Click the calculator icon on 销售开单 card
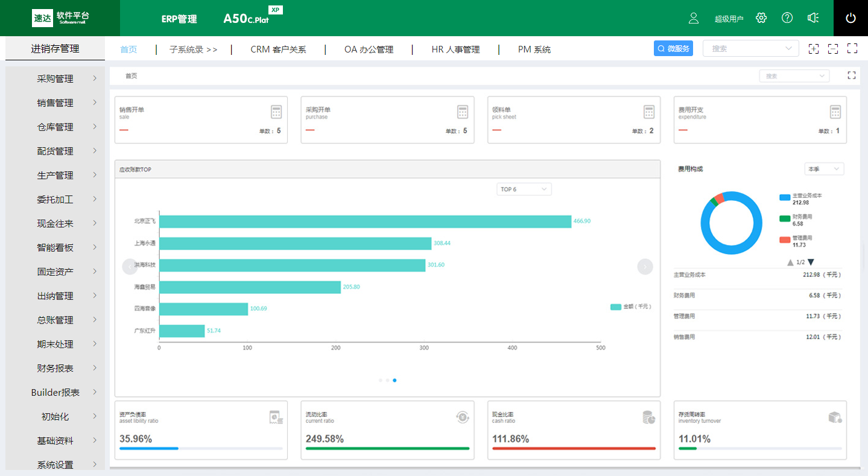 [276, 112]
